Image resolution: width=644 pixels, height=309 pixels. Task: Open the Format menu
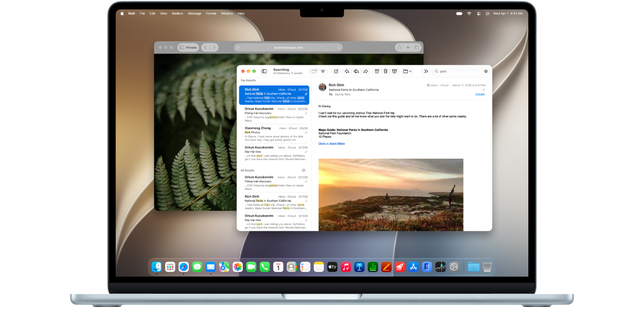(211, 13)
